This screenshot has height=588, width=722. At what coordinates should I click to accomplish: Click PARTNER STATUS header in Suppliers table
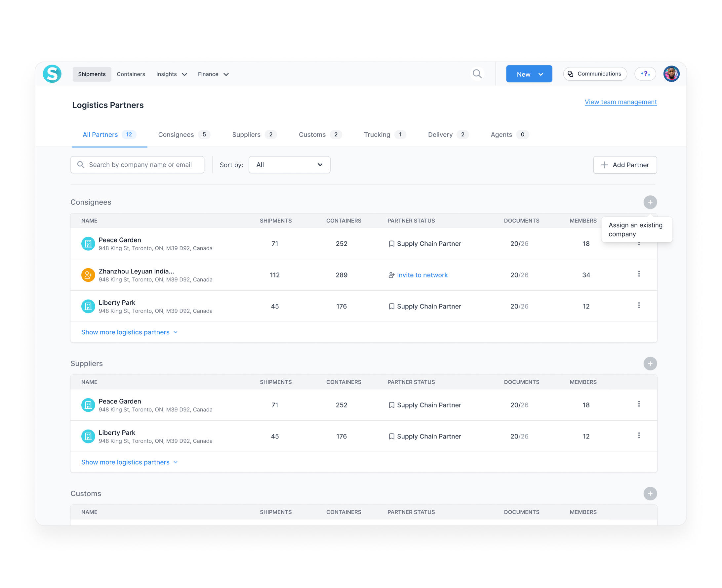(411, 382)
